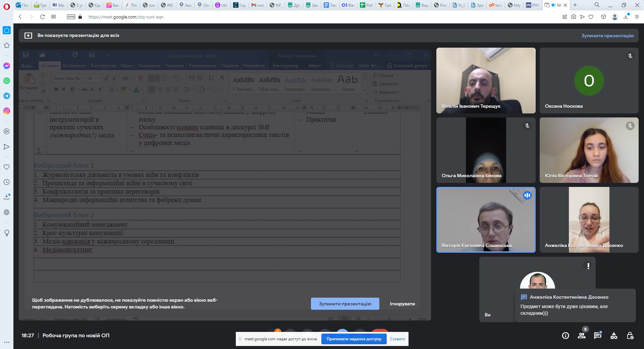Toggle the VPN badge in address bar

(71, 17)
